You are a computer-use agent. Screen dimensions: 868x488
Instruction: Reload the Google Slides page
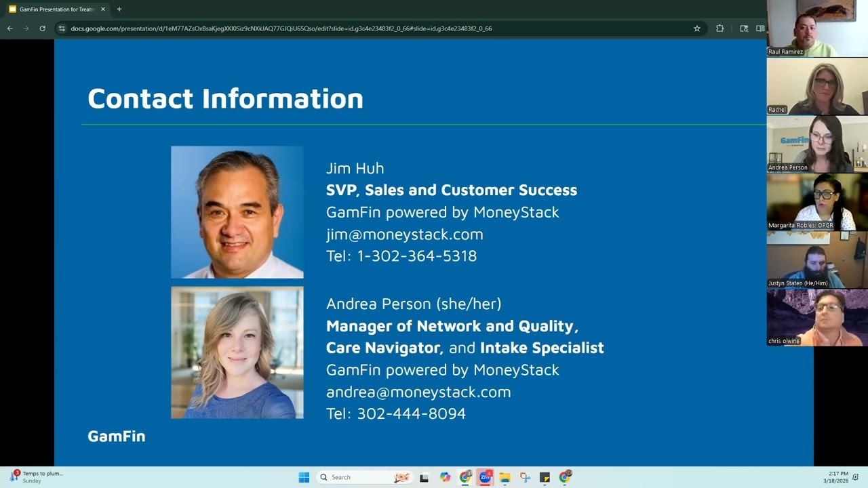42,28
